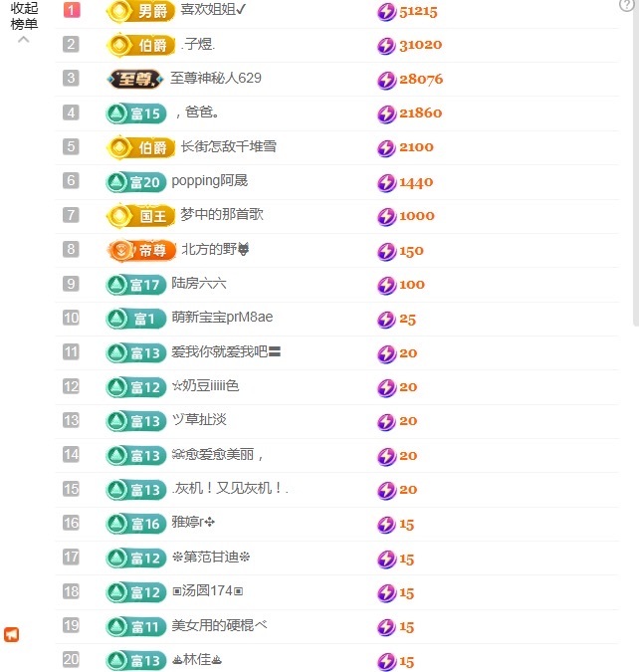
Task: Click the 至尊 badge of 至尊神秘人629
Action: pos(135,79)
